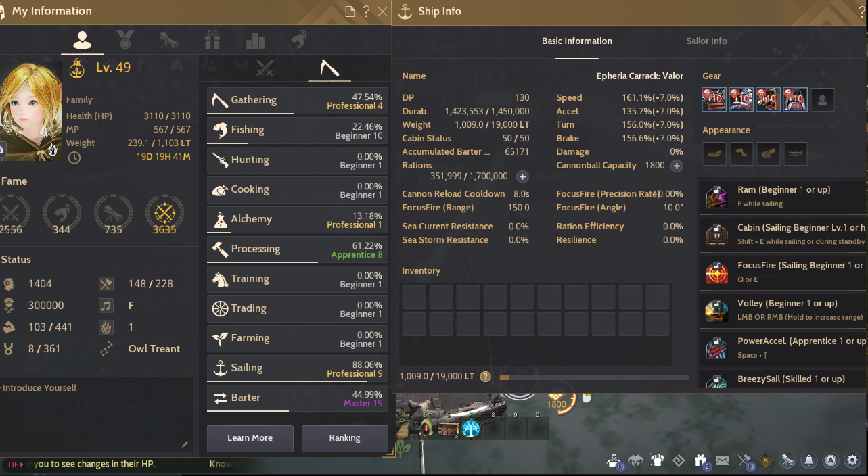This screenshot has width=868, height=476.
Task: Open the crossed axes icon with badge 13
Action: [744, 461]
